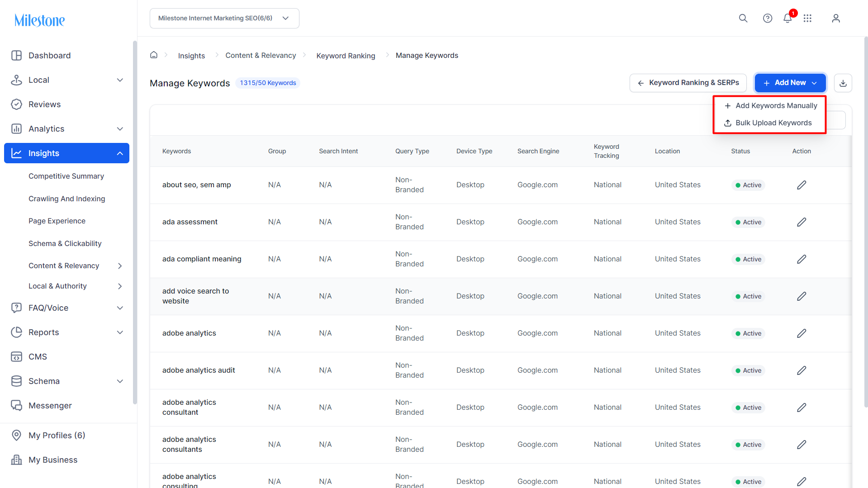
Task: Select the profile dropdown Milestone Internet Marketing SEO
Action: (224, 18)
